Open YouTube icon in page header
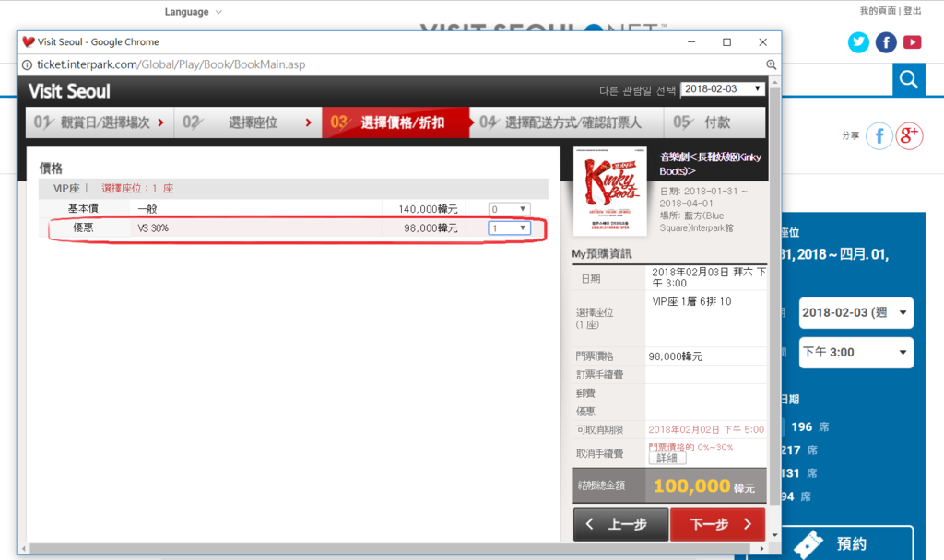The height and width of the screenshot is (560, 944). tap(912, 42)
